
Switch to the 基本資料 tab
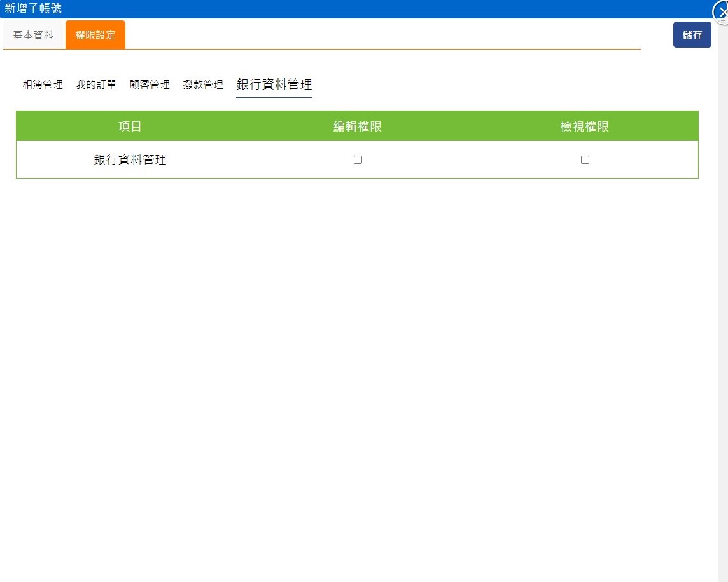tap(34, 35)
